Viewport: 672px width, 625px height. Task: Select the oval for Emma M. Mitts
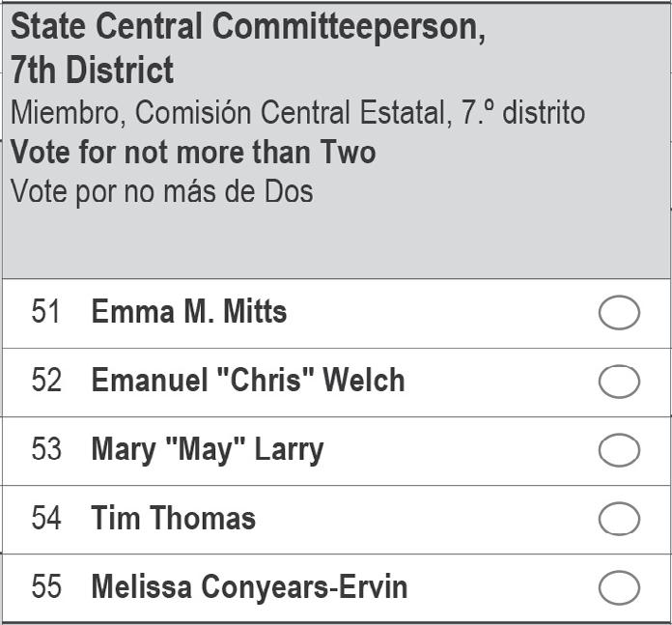point(619,313)
